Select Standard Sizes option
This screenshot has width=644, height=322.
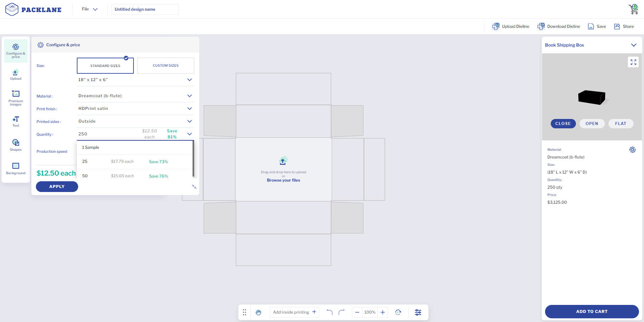[x=105, y=66]
